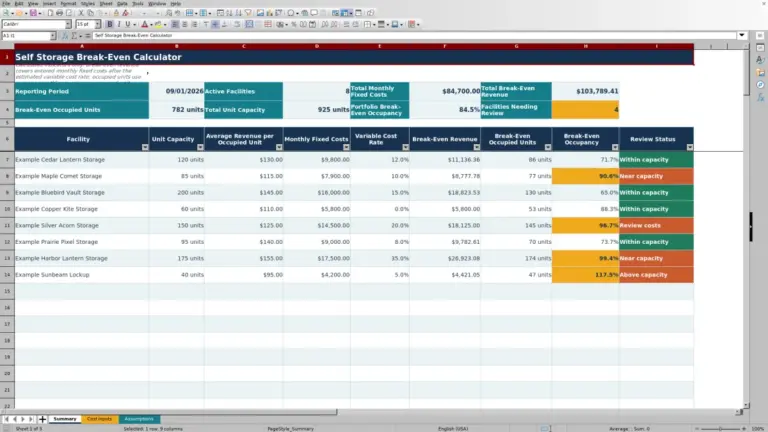Image resolution: width=768 pixels, height=432 pixels.
Task: Click the Format as Percent icon
Action: click(x=294, y=24)
